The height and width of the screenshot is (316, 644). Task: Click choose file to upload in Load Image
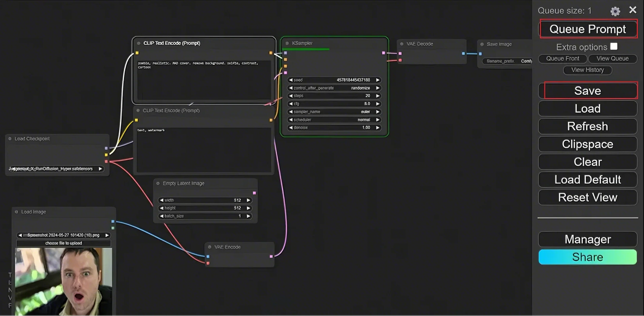(64, 243)
